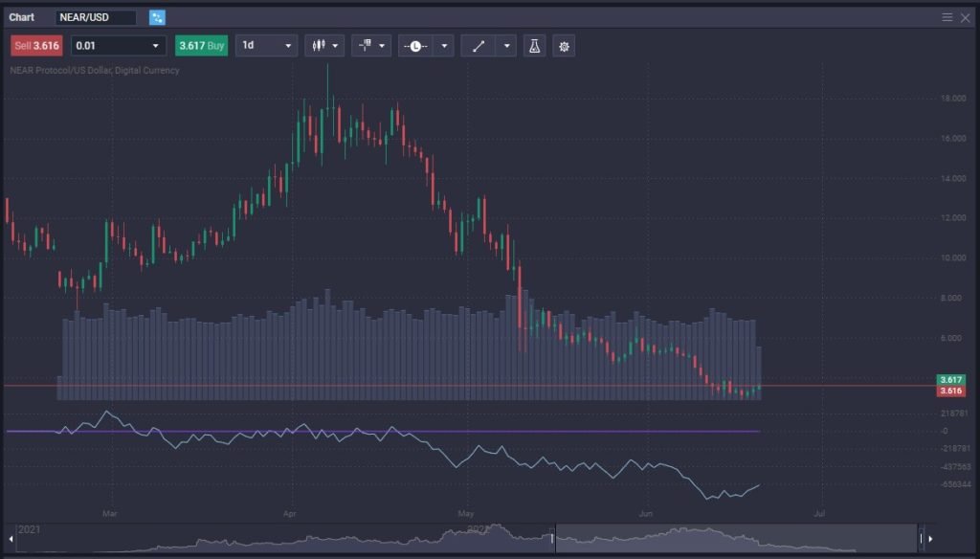Open the chart markers flag tool
This screenshot has width=980, height=559.
coord(371,46)
